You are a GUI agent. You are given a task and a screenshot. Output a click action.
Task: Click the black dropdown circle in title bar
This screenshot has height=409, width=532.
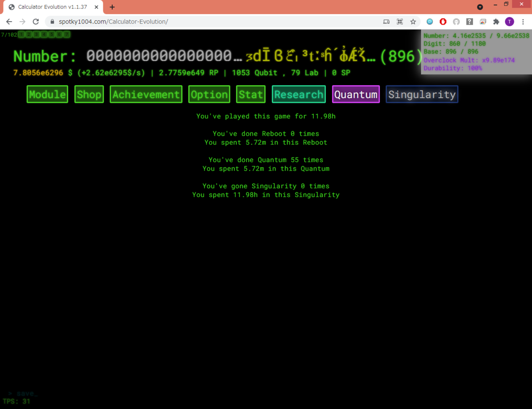point(480,7)
